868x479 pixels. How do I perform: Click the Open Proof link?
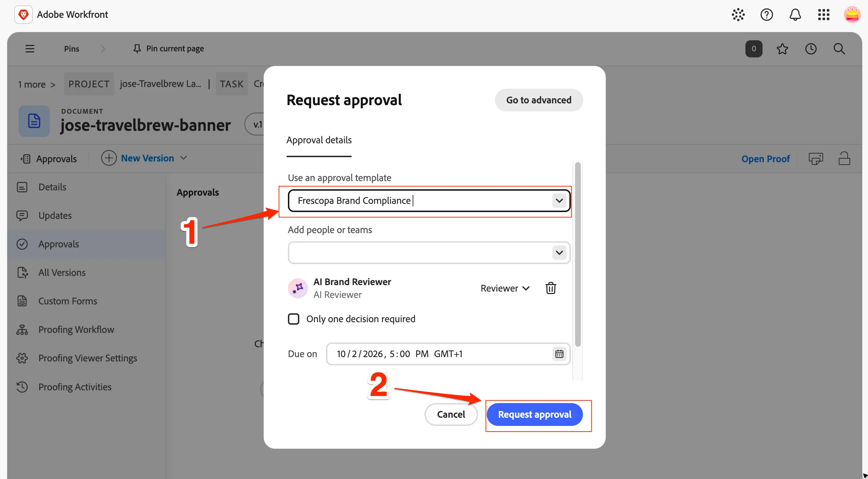point(765,159)
